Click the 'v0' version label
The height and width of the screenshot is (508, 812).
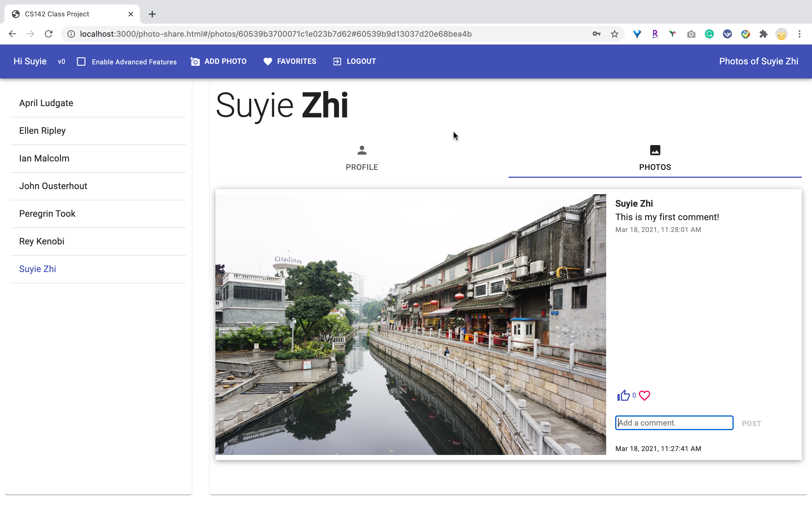[x=61, y=62]
